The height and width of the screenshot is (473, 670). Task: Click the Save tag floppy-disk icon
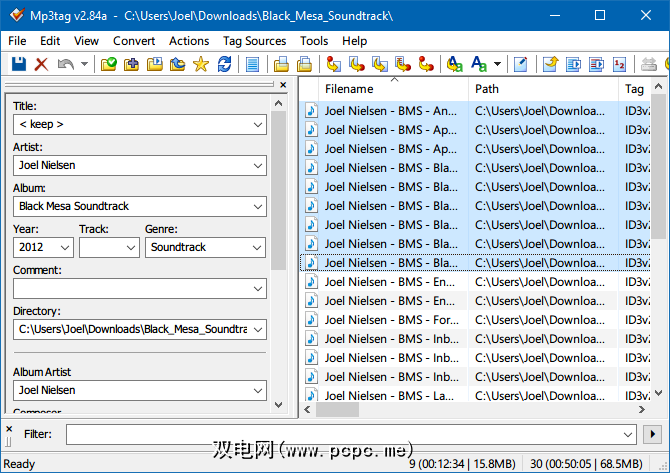(19, 65)
